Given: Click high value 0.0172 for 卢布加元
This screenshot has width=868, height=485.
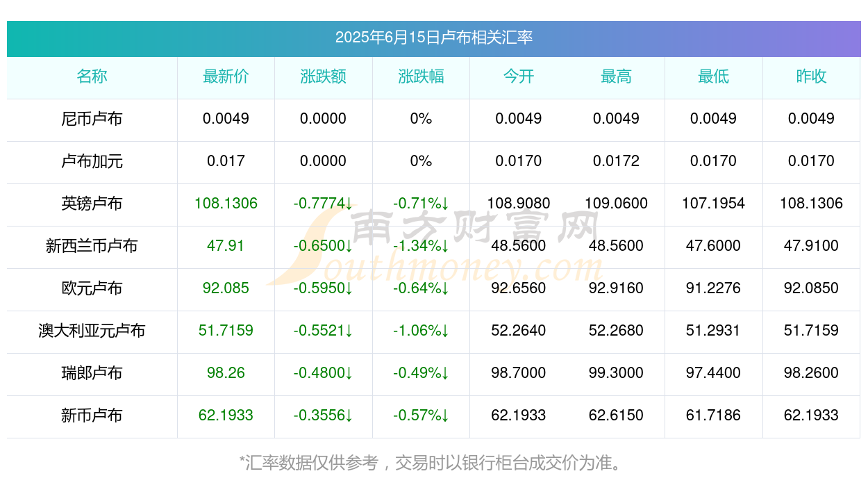Looking at the screenshot, I should point(616,161).
